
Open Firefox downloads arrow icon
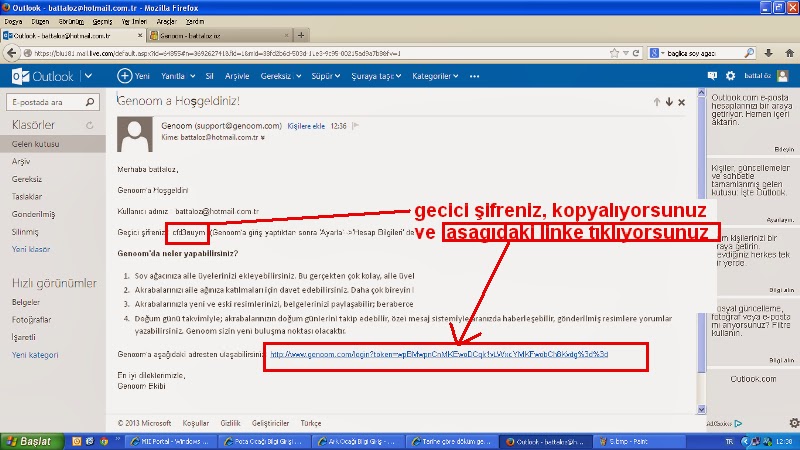tap(768, 53)
